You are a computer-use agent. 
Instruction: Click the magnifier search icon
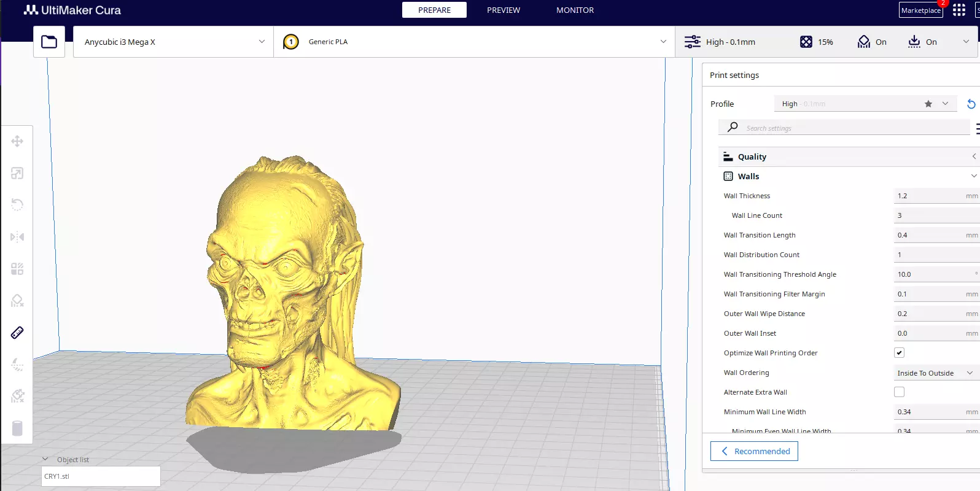733,127
